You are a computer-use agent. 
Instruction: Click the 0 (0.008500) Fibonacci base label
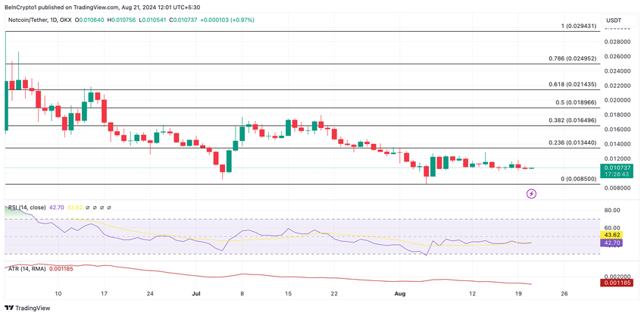[578, 179]
